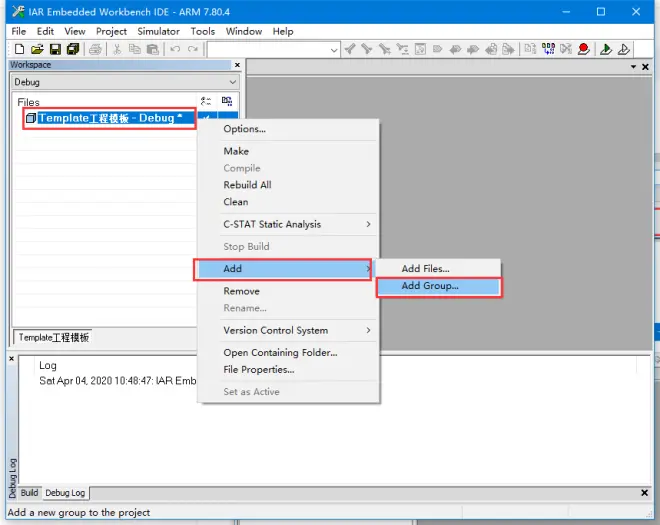This screenshot has width=660, height=525.
Task: Select Rebuild All in context menu
Action: click(x=248, y=185)
